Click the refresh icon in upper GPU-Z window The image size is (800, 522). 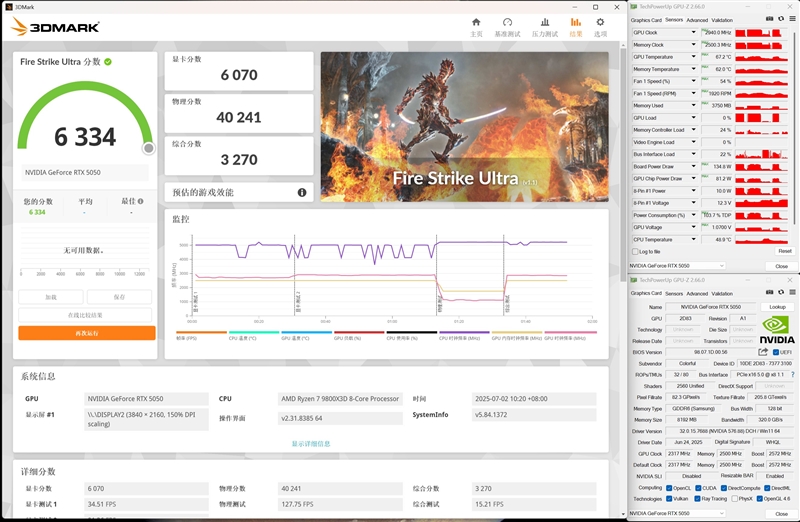(x=781, y=19)
